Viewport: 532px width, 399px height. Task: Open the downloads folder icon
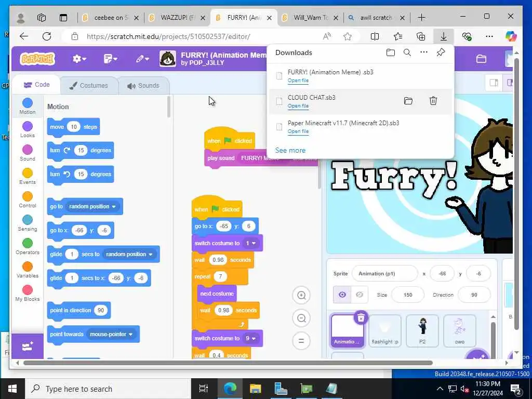click(x=391, y=52)
